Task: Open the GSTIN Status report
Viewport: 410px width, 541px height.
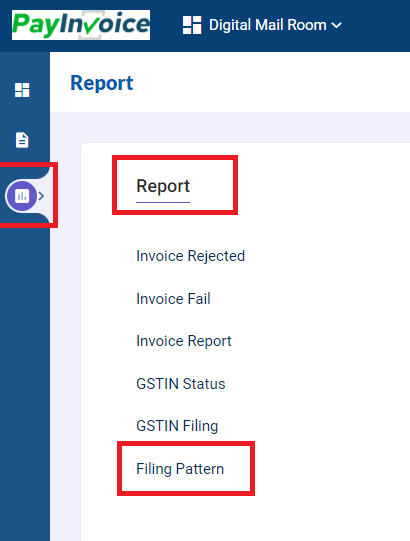Action: click(180, 384)
